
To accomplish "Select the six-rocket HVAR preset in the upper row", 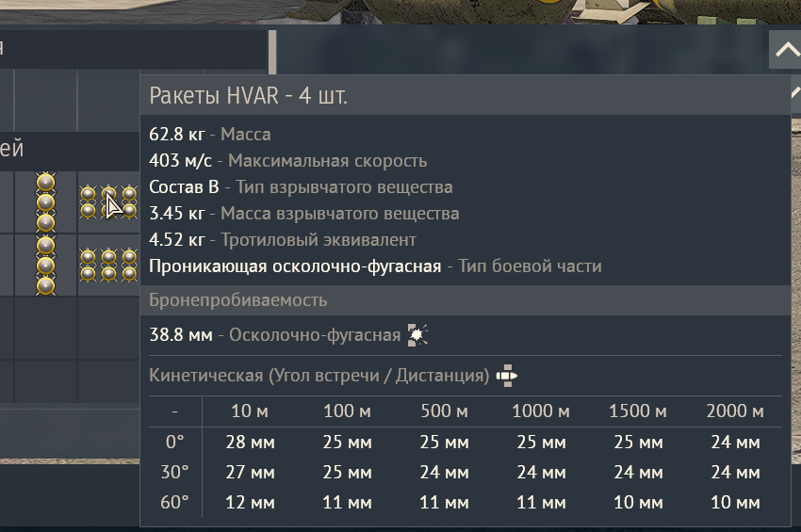I will (108, 202).
